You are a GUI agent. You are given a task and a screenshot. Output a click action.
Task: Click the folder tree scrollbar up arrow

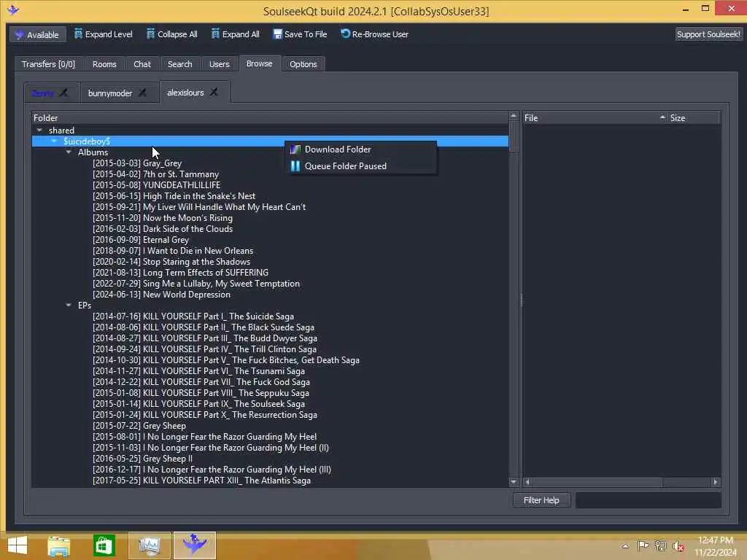(x=513, y=116)
